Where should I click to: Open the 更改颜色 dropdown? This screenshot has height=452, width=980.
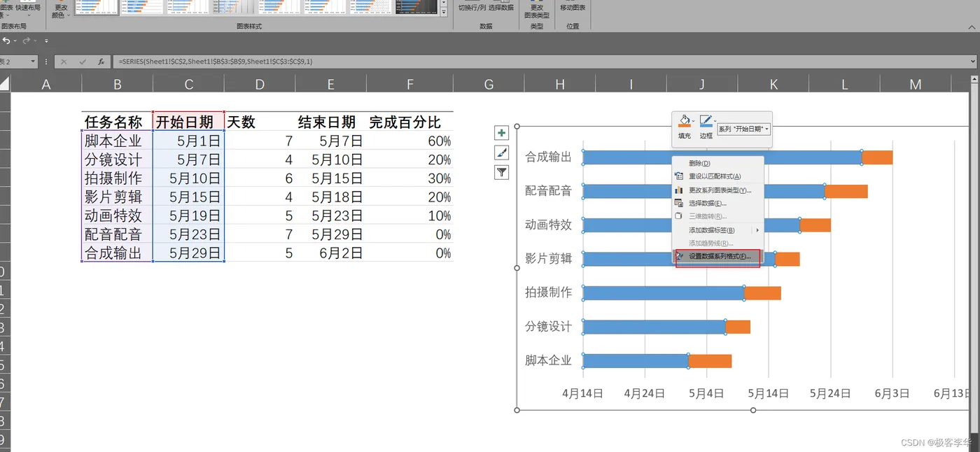60,10
